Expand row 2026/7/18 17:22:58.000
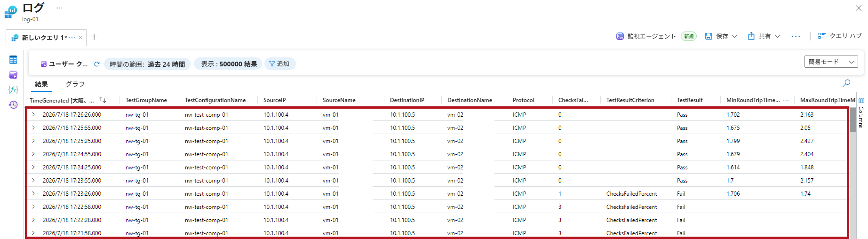This screenshot has width=868, height=239. pyautogui.click(x=33, y=207)
